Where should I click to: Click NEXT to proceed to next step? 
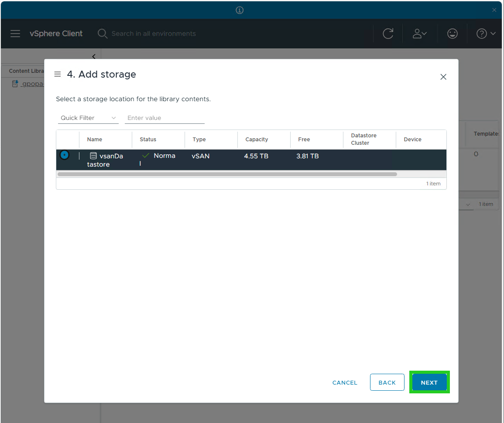(429, 382)
